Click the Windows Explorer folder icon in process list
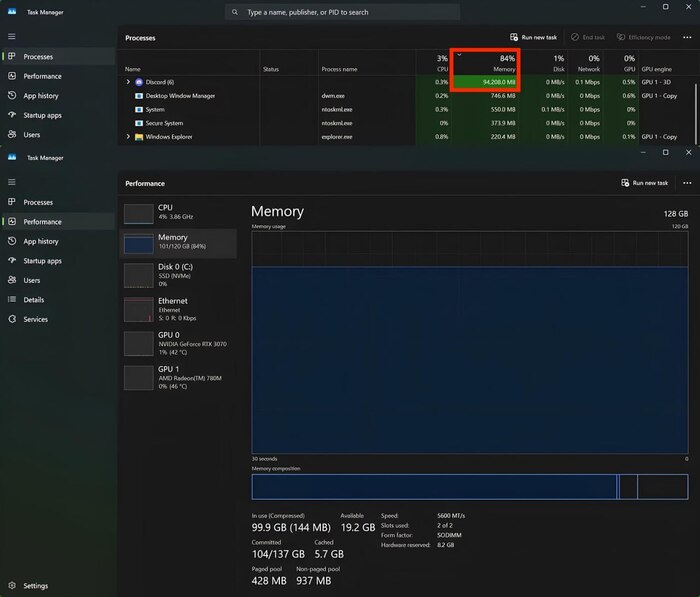Image resolution: width=700 pixels, height=597 pixels. 138,137
